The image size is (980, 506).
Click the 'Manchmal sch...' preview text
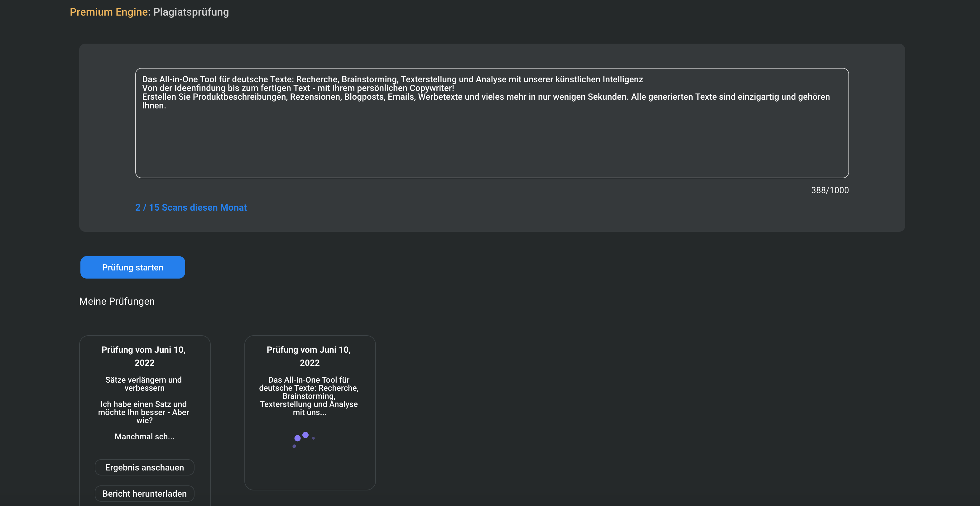[145, 437]
